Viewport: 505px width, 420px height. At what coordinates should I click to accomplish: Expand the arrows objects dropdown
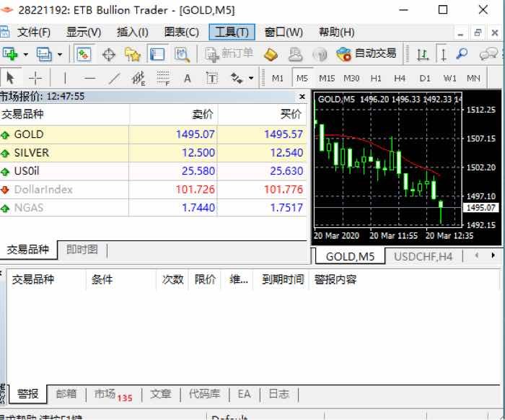[251, 78]
